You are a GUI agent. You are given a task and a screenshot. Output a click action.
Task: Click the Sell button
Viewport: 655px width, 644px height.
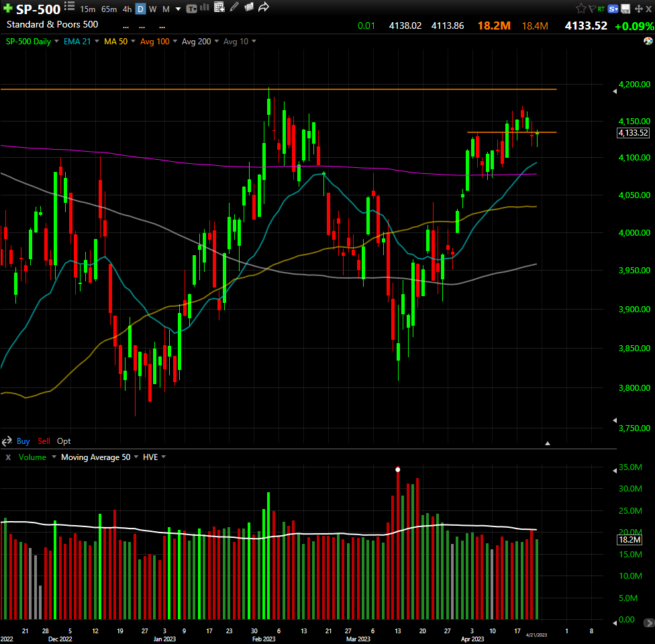click(x=44, y=441)
